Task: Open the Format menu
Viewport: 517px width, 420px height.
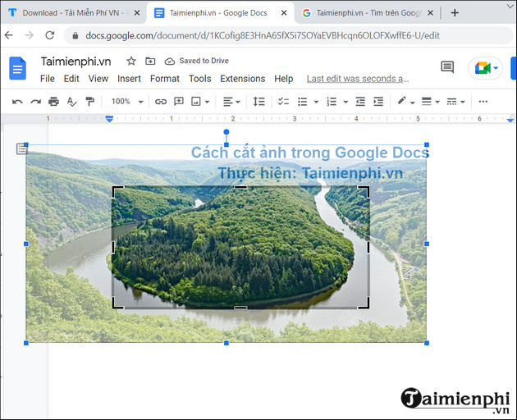Action: 164,79
